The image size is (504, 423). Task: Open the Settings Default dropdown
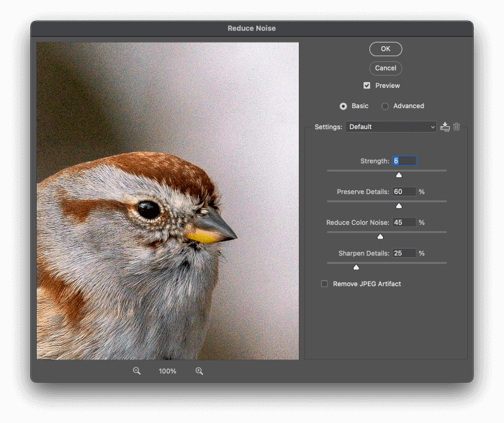click(391, 127)
